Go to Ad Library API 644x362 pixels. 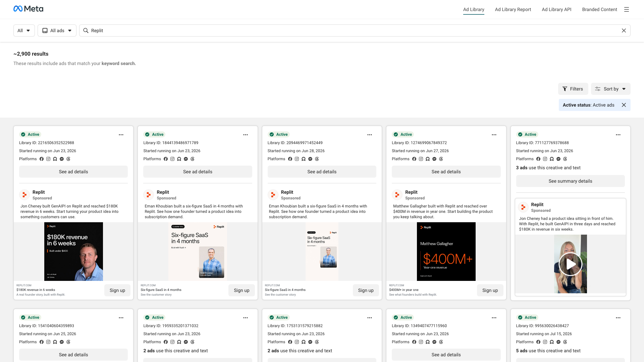556,9
